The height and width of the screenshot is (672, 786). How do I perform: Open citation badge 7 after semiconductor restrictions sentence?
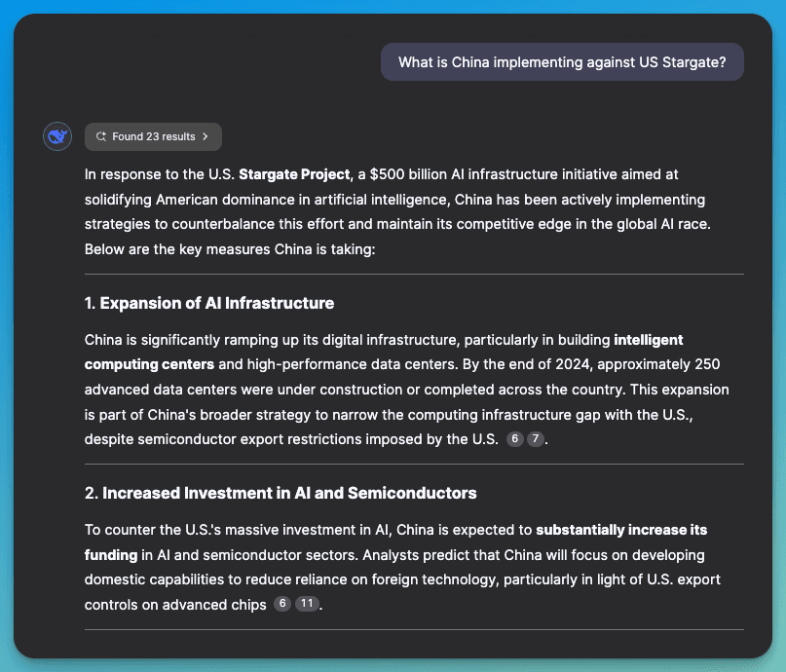pos(535,439)
